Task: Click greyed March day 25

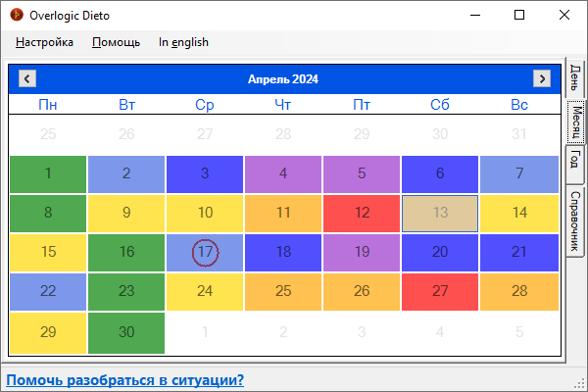Action: pos(48,134)
